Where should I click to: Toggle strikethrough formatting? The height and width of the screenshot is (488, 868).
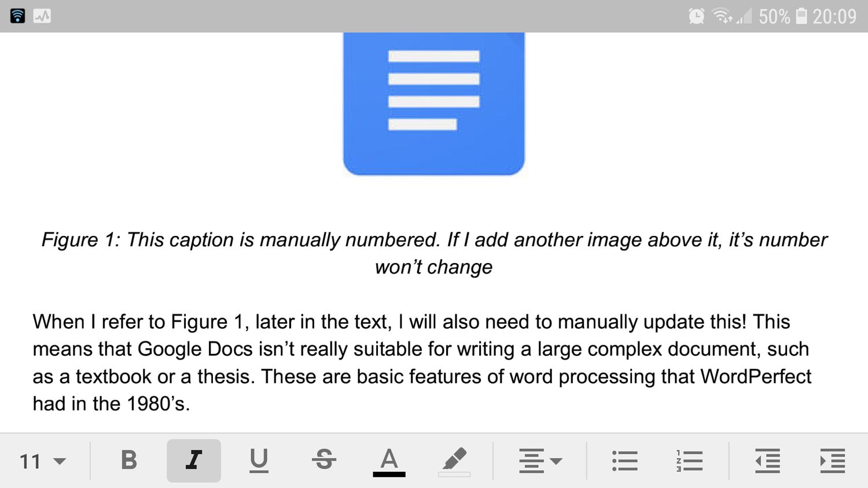(x=323, y=460)
